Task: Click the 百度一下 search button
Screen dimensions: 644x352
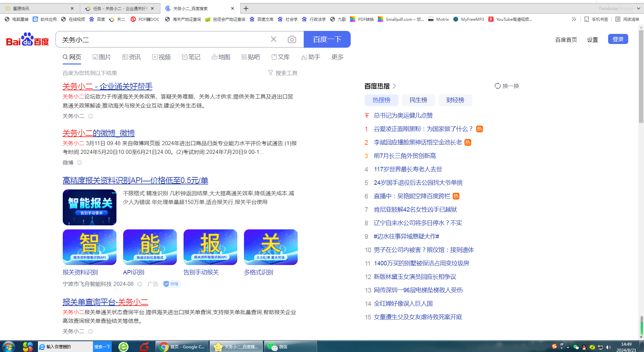Action: 327,39
